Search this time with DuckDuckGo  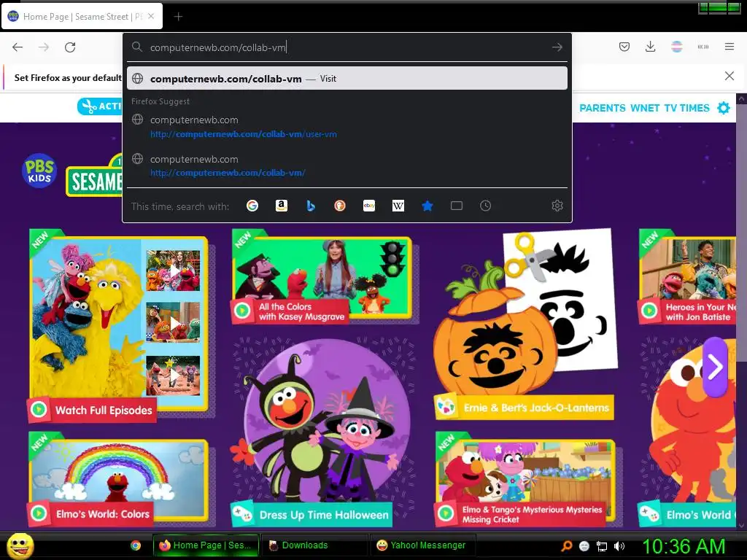pyautogui.click(x=340, y=206)
